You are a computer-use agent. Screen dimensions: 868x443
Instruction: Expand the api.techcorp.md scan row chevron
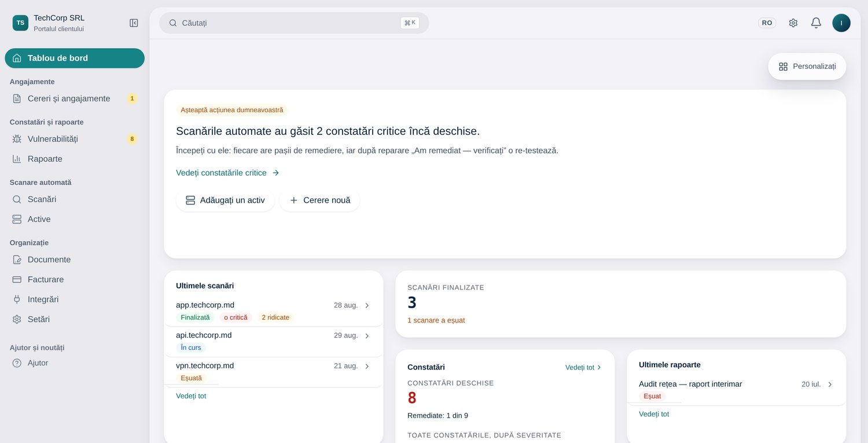point(367,336)
